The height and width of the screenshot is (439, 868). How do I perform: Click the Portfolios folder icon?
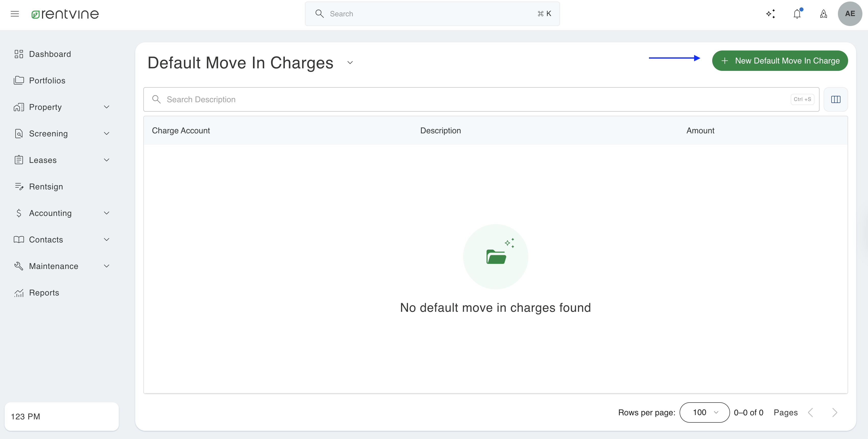pyautogui.click(x=19, y=80)
